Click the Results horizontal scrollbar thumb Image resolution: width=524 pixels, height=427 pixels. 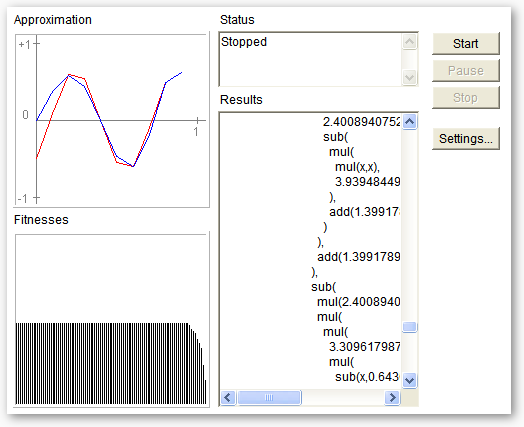click(269, 398)
